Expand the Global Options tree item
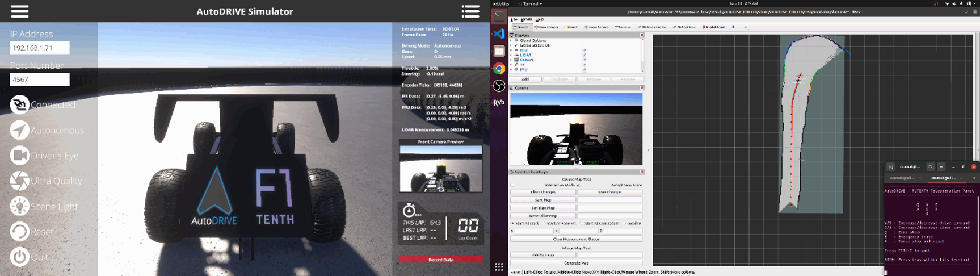The height and width of the screenshot is (276, 980). [512, 41]
